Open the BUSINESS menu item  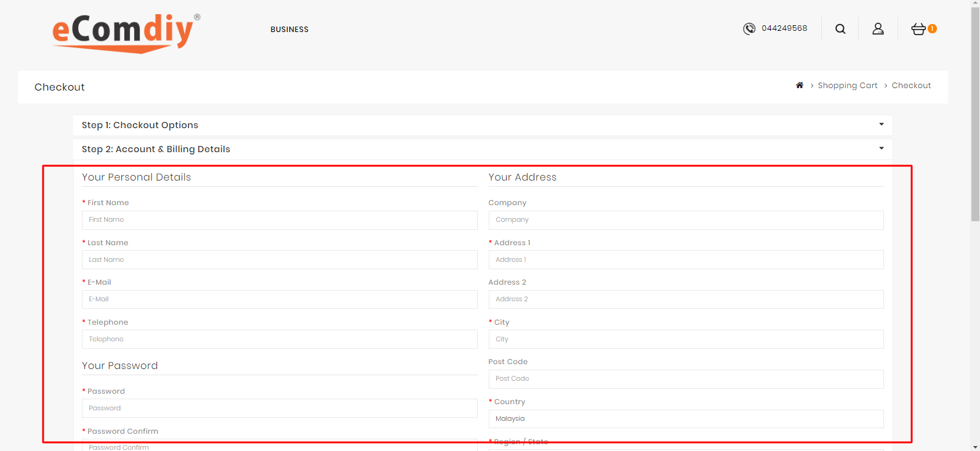pyautogui.click(x=289, y=30)
